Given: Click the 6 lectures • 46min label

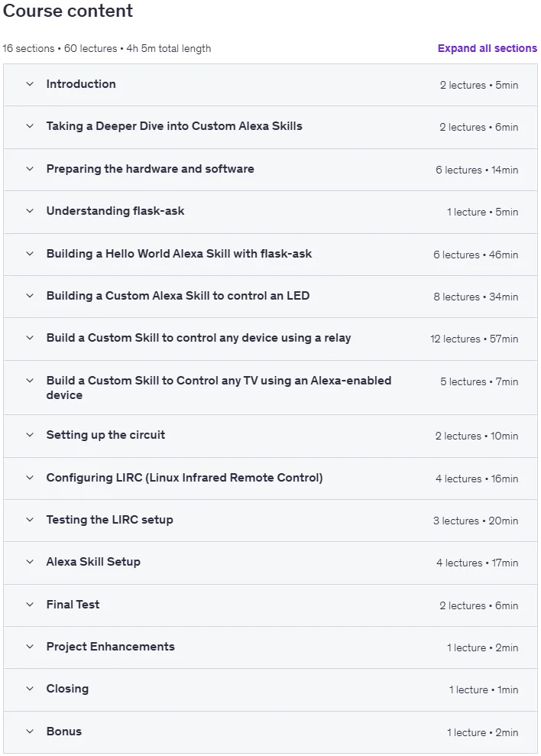Looking at the screenshot, I should (475, 255).
